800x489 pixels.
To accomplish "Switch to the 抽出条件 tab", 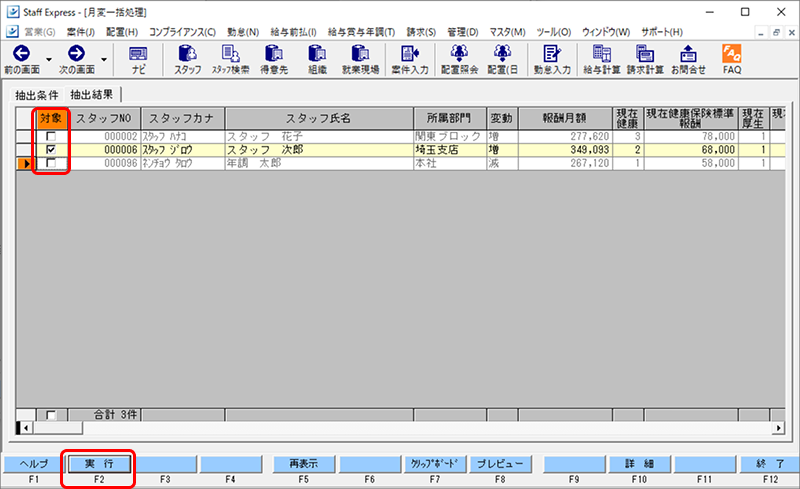I will click(37, 95).
